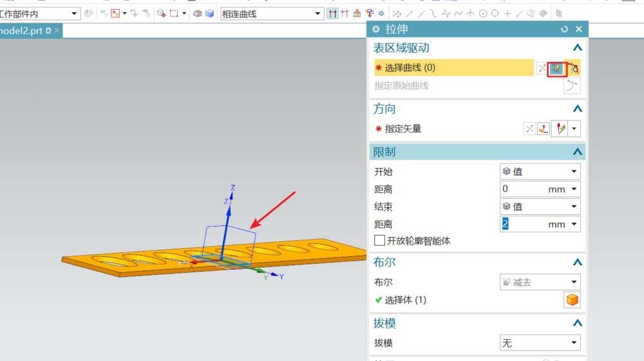Toggle the intersection snap icon

(x=470, y=14)
